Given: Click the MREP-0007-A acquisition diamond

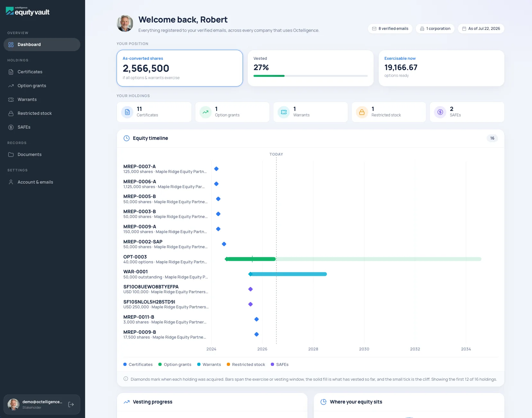Looking at the screenshot, I should click(217, 169).
